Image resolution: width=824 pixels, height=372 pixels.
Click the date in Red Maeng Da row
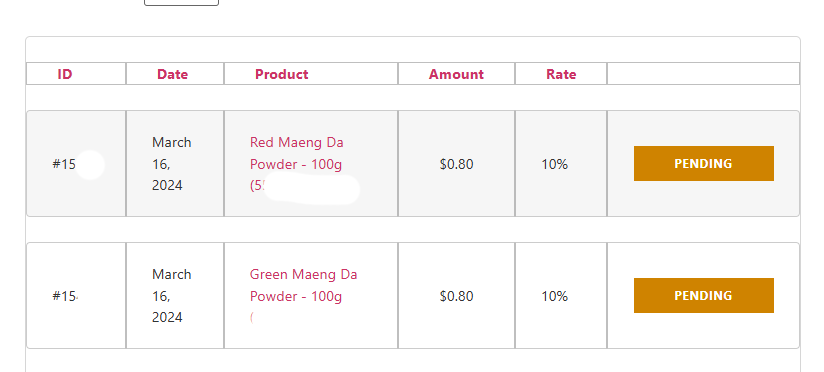coord(171,163)
